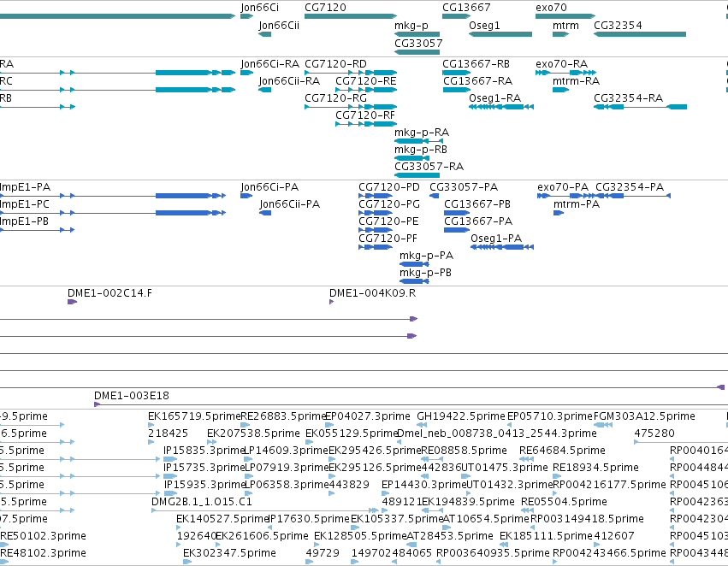
Task: Select protein ImpE1-PA
Action: click(113, 196)
